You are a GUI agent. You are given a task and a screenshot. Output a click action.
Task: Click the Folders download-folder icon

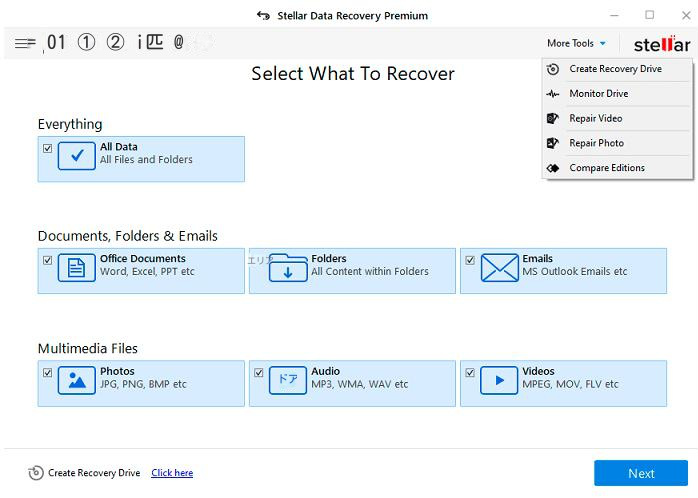click(288, 267)
